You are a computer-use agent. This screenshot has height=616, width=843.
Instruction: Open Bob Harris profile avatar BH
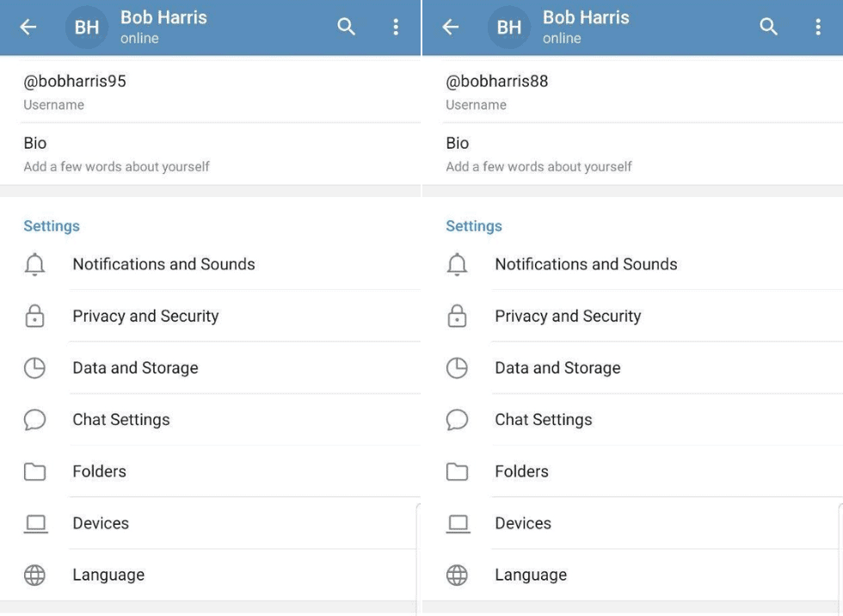pos(86,26)
